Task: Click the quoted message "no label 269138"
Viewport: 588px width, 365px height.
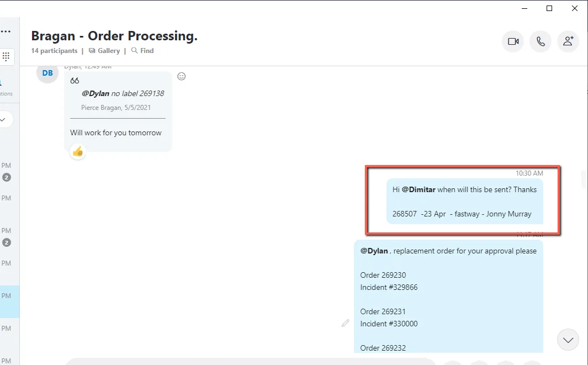Action: click(x=123, y=93)
